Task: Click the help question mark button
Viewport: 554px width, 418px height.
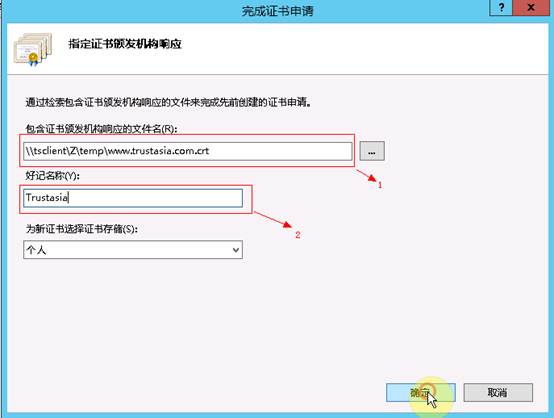Action: (x=501, y=7)
